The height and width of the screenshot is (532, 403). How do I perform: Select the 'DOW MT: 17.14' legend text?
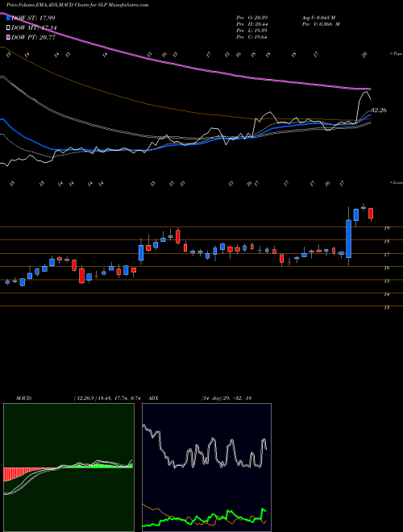34,28
